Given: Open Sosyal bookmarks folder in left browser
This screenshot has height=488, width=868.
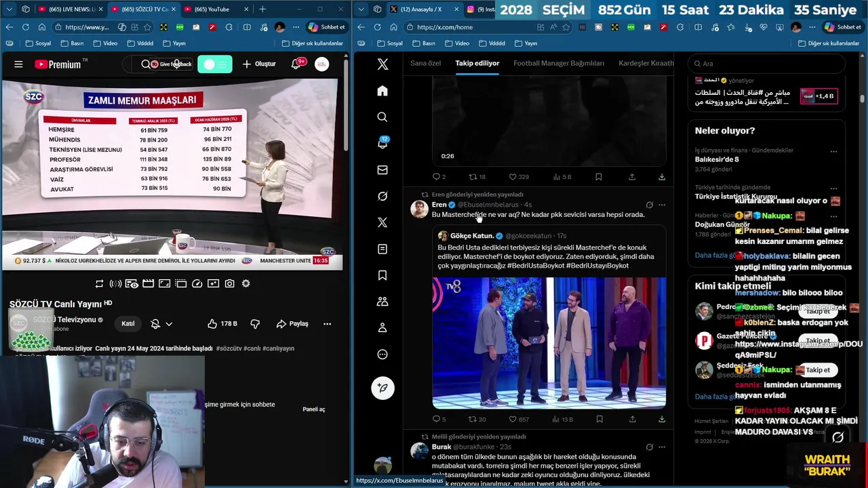Looking at the screenshot, I should (x=38, y=43).
